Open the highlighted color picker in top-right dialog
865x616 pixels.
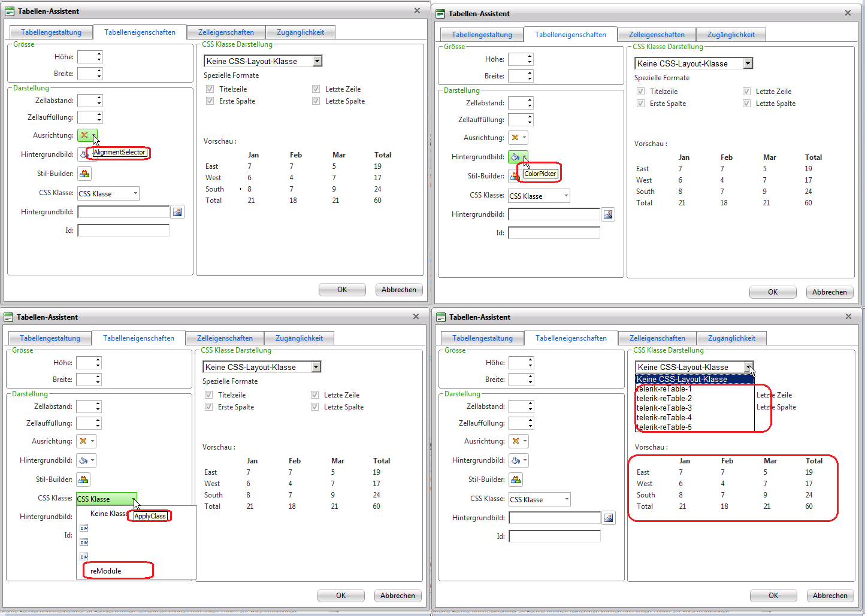click(518, 157)
